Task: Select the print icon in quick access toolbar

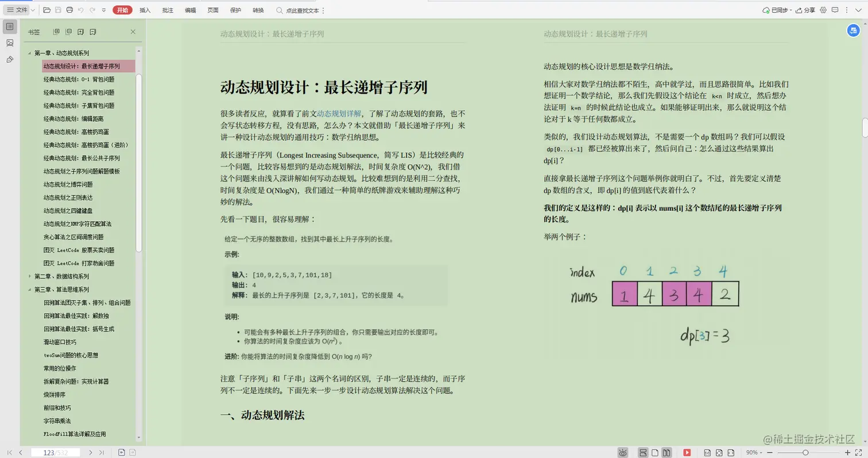Action: coord(69,10)
